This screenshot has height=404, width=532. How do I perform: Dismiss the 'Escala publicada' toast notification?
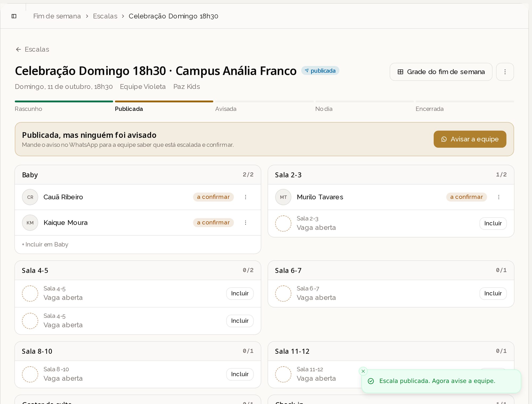click(363, 371)
